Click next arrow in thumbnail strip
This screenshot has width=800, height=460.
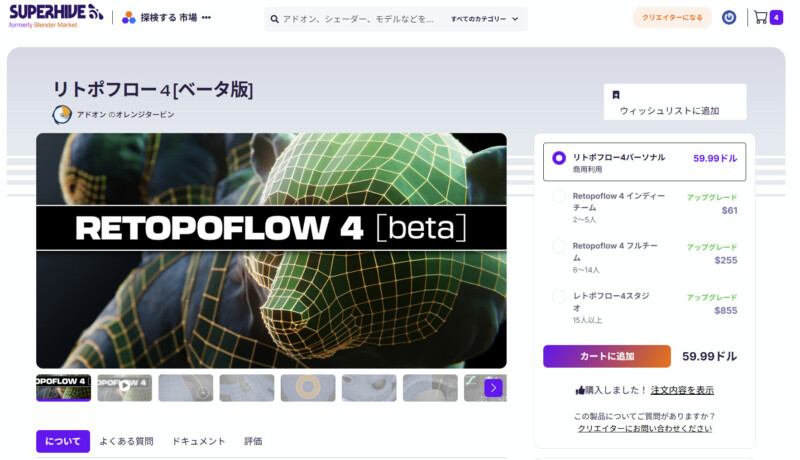[493, 388]
